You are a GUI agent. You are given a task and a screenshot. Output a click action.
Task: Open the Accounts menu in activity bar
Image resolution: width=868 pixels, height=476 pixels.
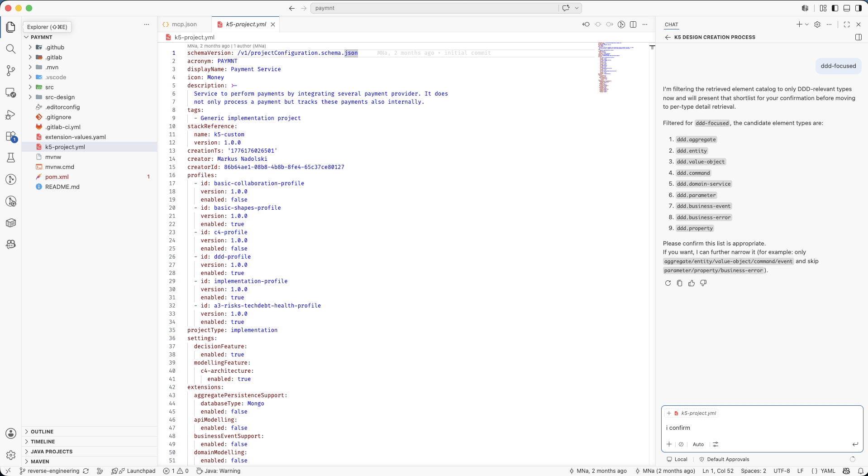point(11,433)
